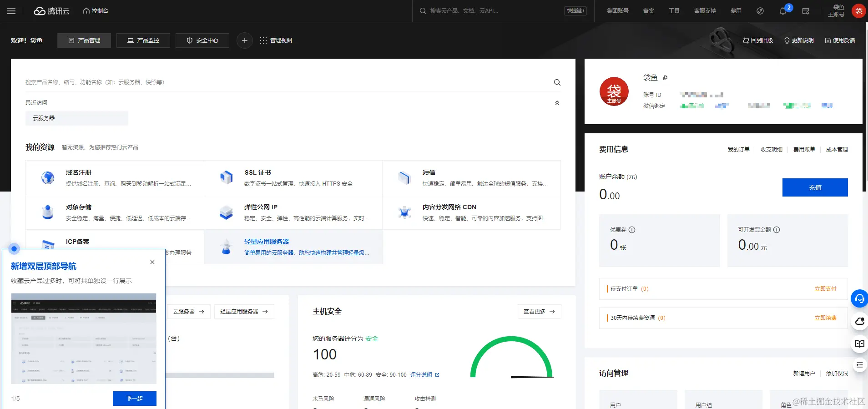Open the hamburger navigation menu

[11, 11]
